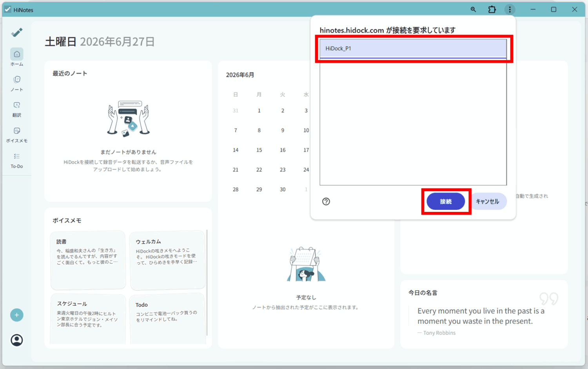This screenshot has width=588, height=369.
Task: Select June 14 in the calendar
Action: (236, 150)
